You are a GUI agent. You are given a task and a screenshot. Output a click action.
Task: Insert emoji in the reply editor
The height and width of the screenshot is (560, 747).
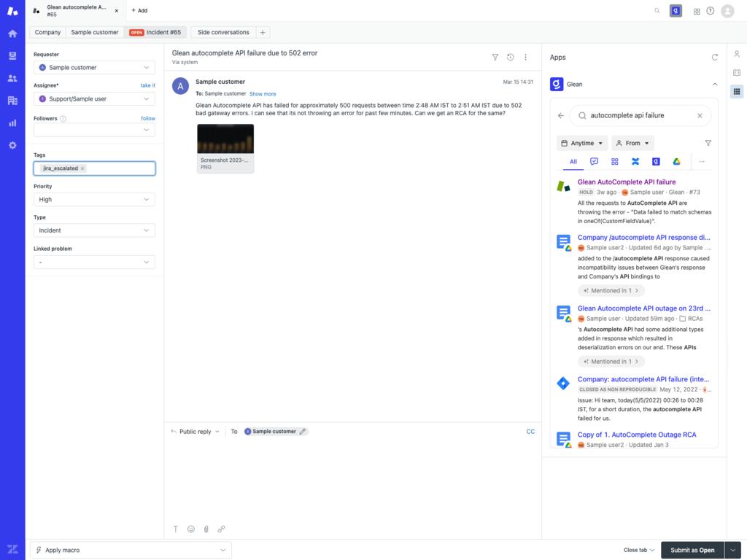tap(190, 529)
